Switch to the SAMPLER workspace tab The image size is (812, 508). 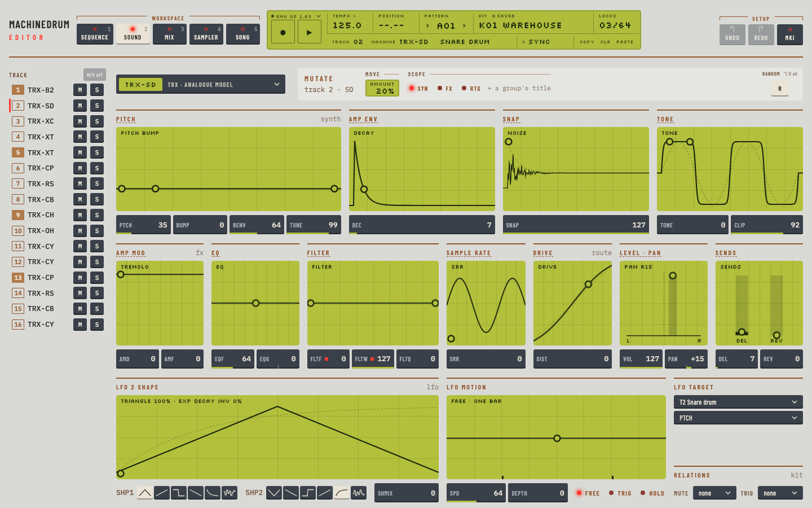pyautogui.click(x=206, y=34)
